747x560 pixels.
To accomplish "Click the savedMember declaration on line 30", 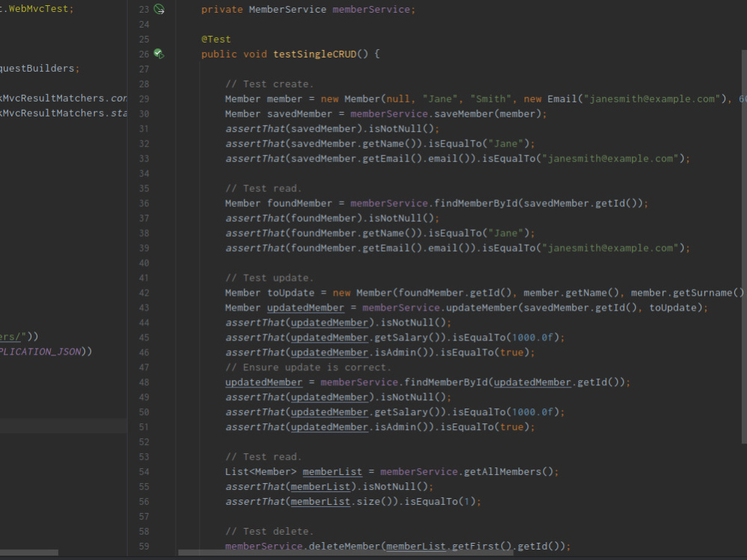I will 300,113.
